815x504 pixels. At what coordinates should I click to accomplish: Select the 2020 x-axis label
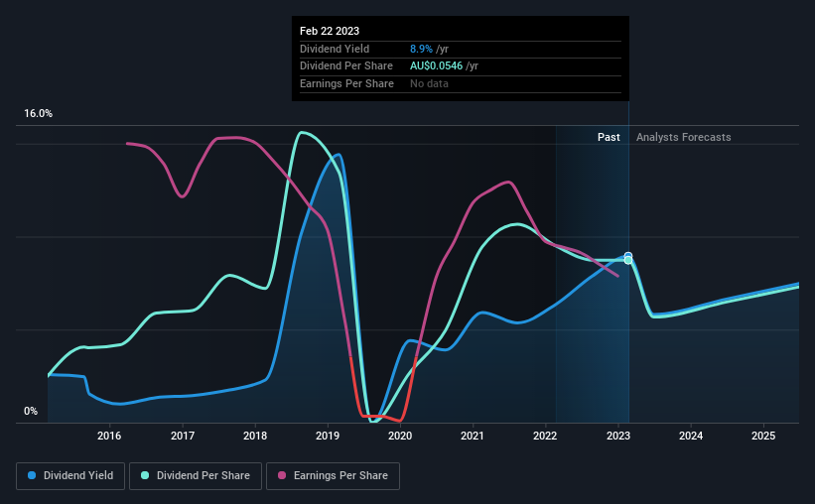coord(400,436)
